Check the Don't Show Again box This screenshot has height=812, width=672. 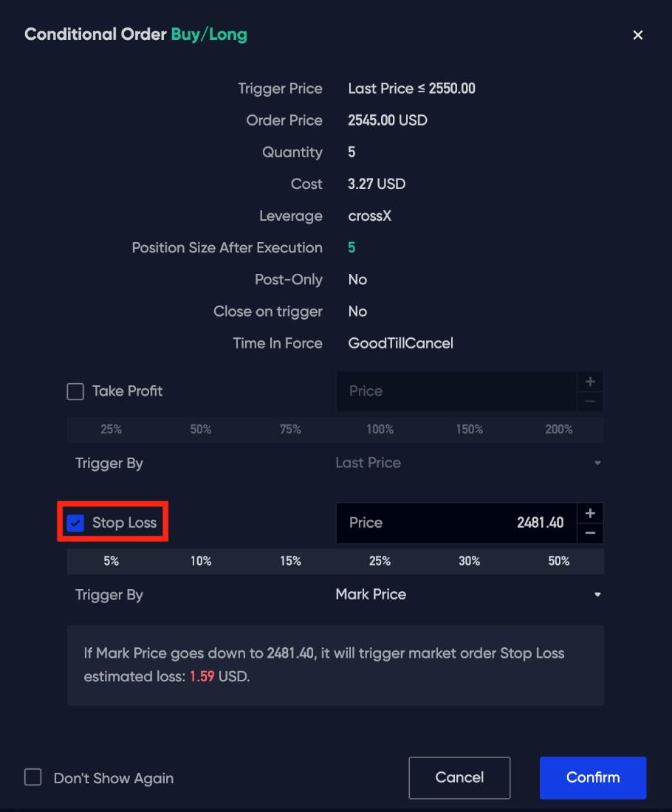pyautogui.click(x=31, y=777)
